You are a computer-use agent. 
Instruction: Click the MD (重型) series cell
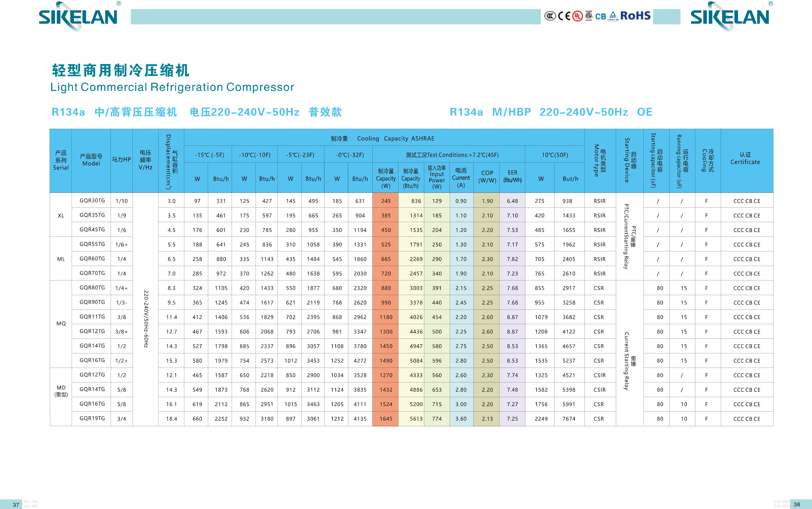click(61, 391)
